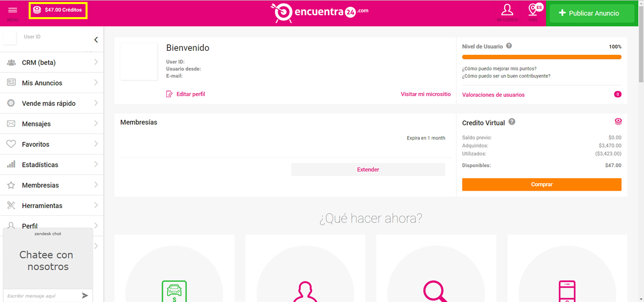Click Publicar Anuncio button
Image resolution: width=644 pixels, height=302 pixels.
click(x=592, y=13)
